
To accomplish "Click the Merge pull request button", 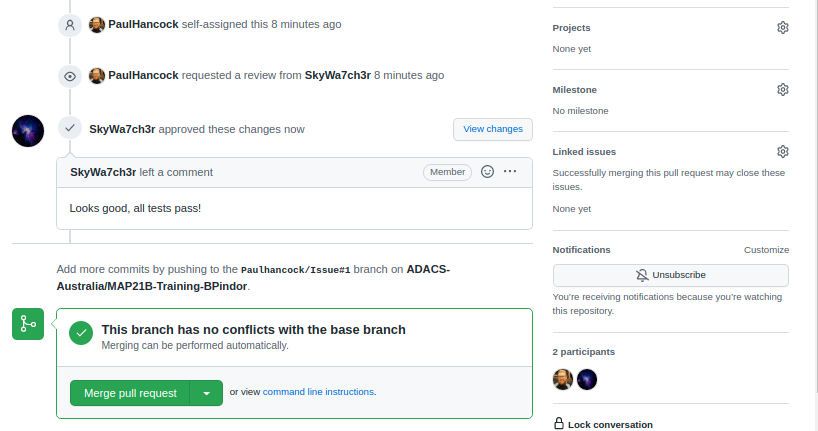I will (130, 393).
